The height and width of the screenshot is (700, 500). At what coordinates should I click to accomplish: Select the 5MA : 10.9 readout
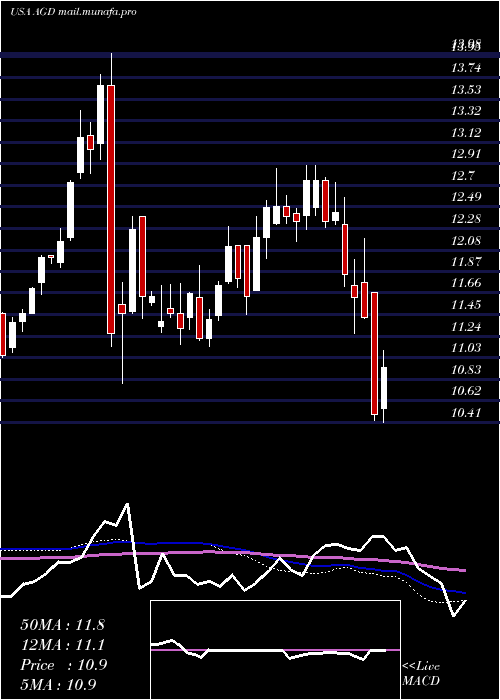pos(58,685)
